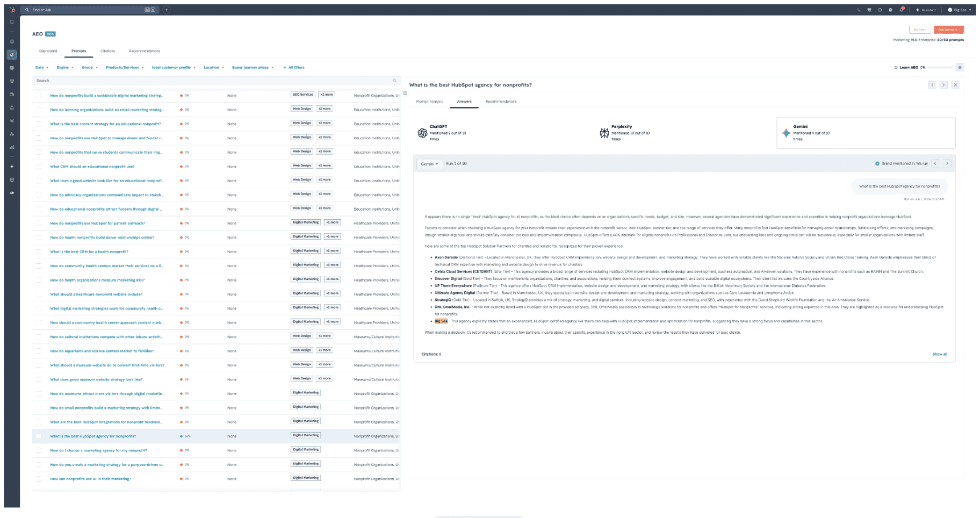Switch to the Citations tab

pos(107,51)
